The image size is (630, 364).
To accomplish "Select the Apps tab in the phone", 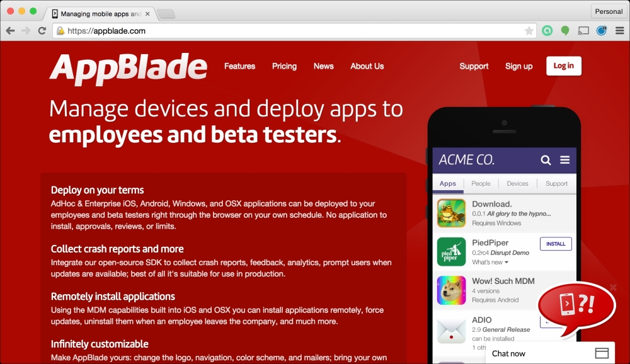I will 448,184.
